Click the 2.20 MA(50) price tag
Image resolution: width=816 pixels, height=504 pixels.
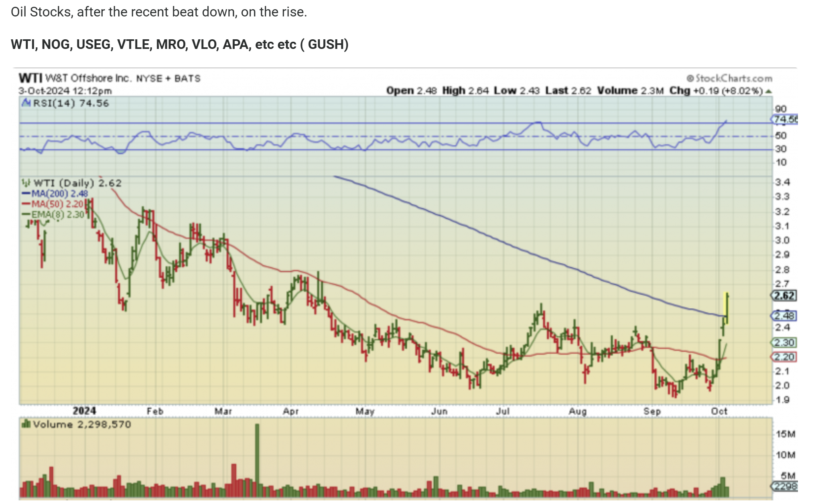784,357
